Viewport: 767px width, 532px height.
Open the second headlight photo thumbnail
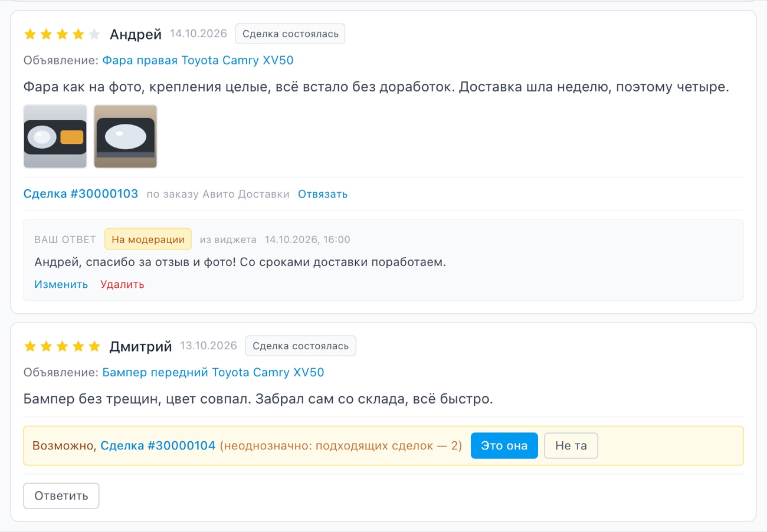(126, 137)
